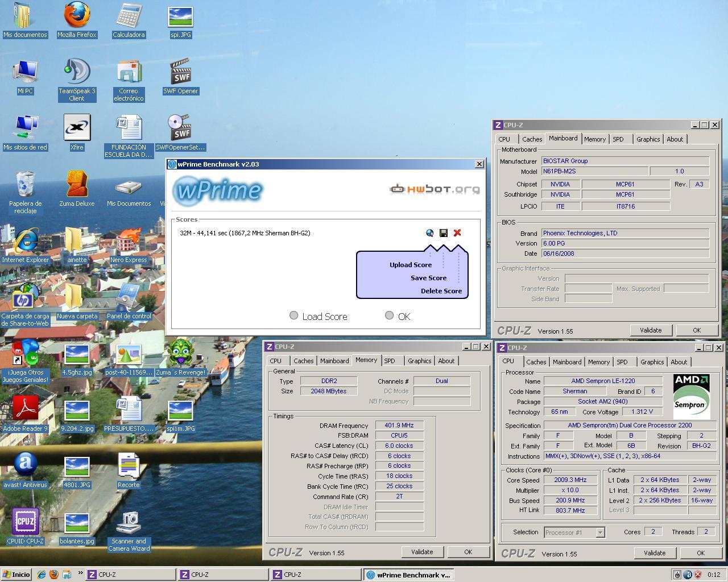Select the OK radio button in wPrime

pos(389,315)
